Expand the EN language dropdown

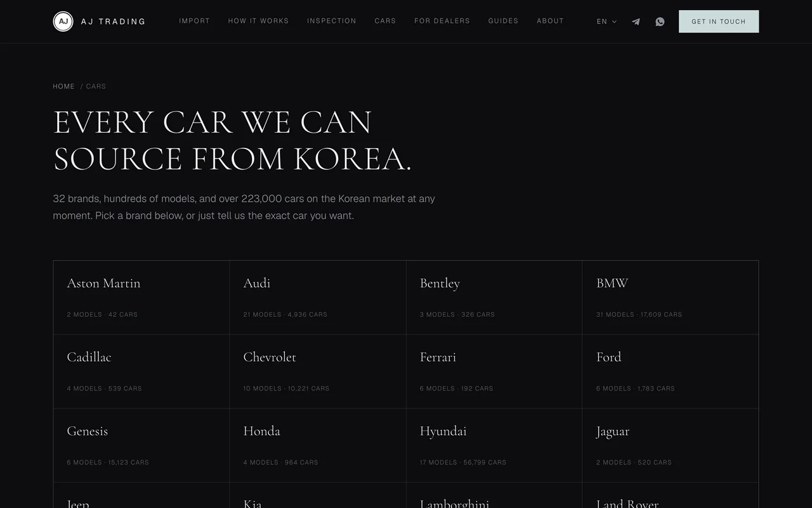pos(606,22)
